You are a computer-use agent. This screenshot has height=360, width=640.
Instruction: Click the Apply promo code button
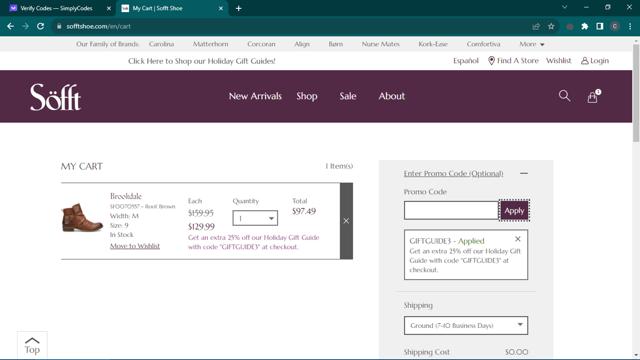pyautogui.click(x=514, y=211)
